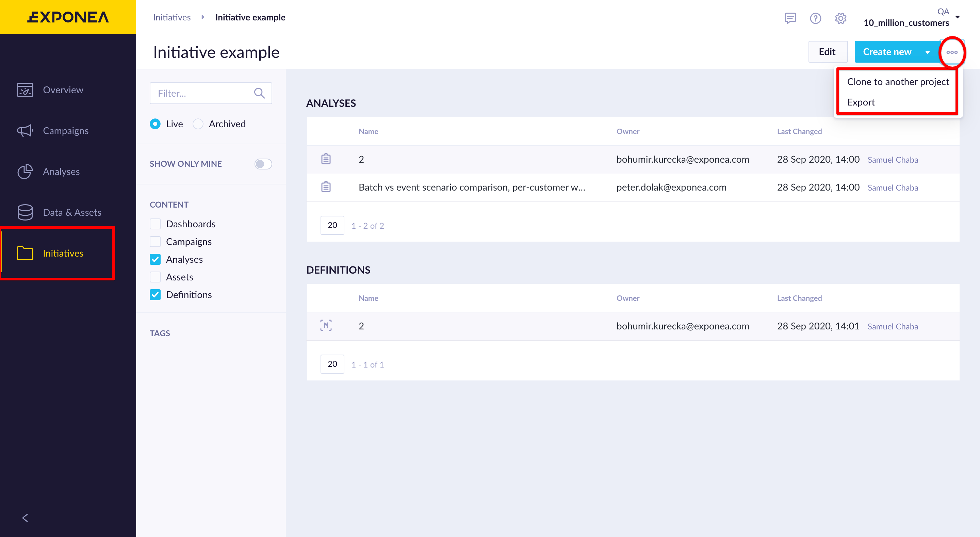The image size is (980, 537).
Task: Expand the Create new dropdown arrow
Action: pos(928,52)
